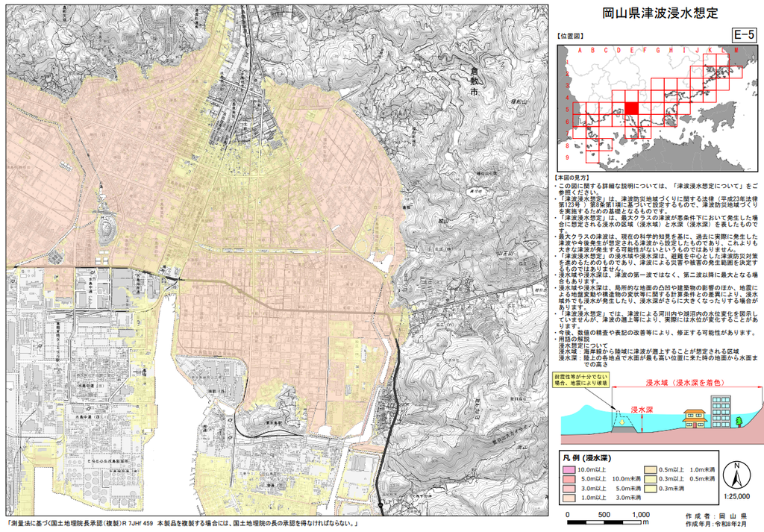This screenshot has height=532, width=764.
Task: Click the E-5 sheet number box
Action: tap(744, 34)
